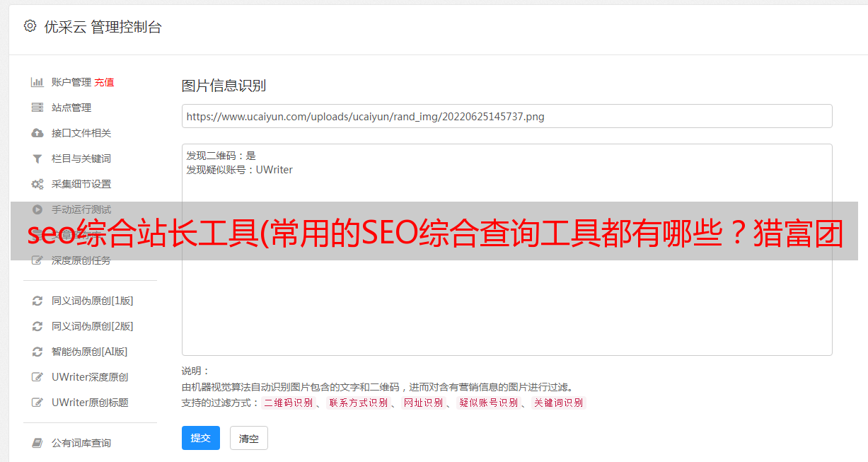Image resolution: width=868 pixels, height=462 pixels.
Task: Click the red 充值 link
Action: click(x=104, y=82)
